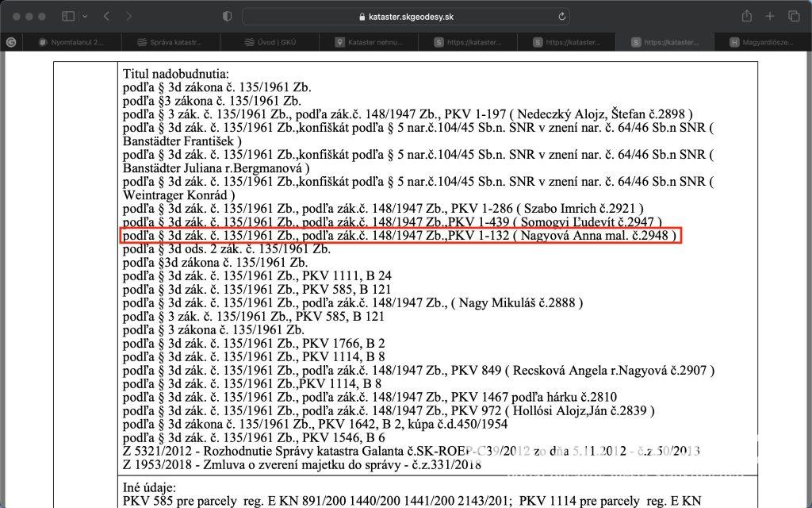Screen dimensions: 812x508
Task: Switch to the Úvod | GKÚ tab
Action: [x=270, y=42]
